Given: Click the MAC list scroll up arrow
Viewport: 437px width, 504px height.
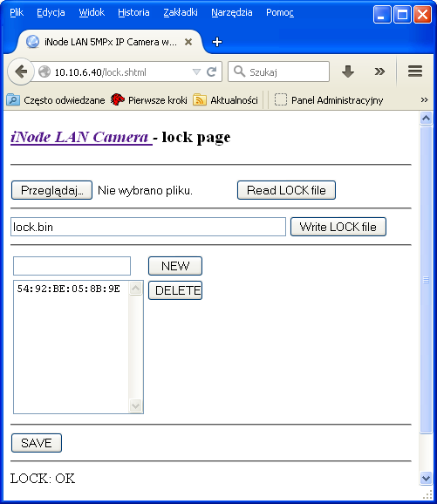Looking at the screenshot, I should pos(136,288).
